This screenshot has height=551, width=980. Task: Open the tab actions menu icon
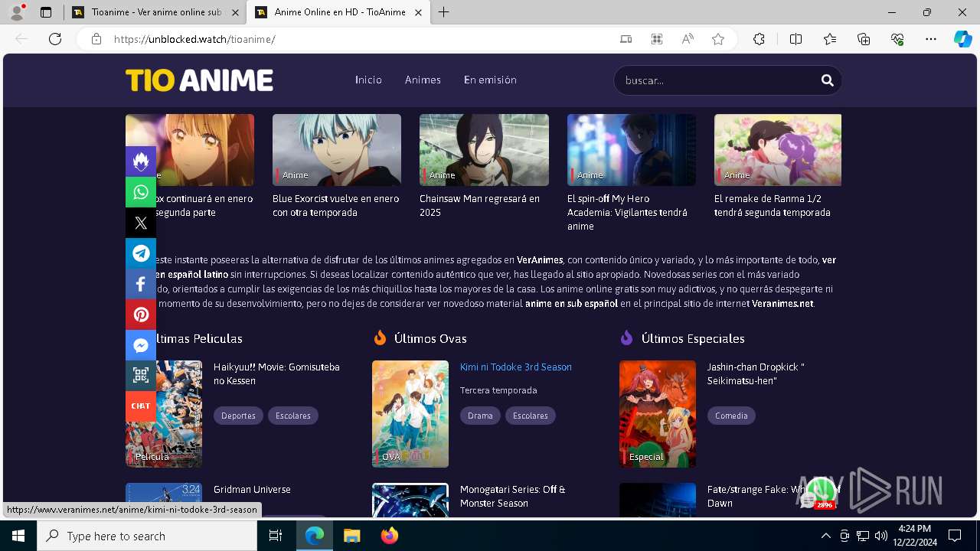[46, 12]
